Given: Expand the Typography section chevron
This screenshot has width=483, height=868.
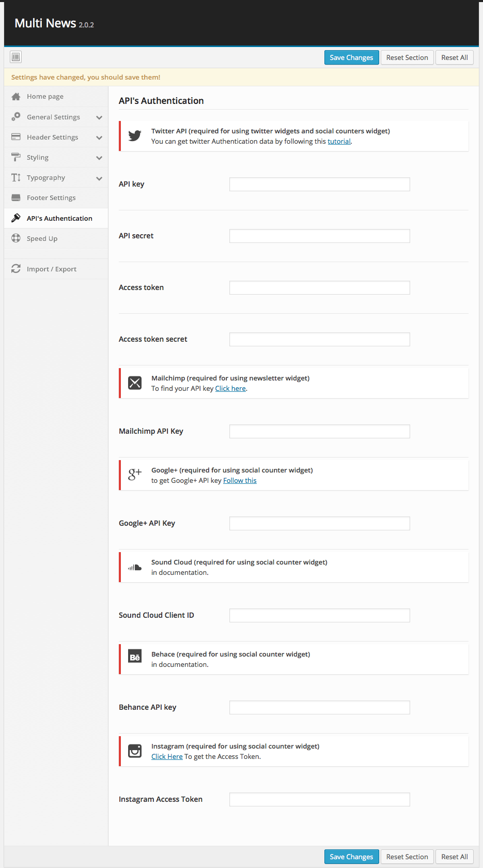Looking at the screenshot, I should (99, 178).
